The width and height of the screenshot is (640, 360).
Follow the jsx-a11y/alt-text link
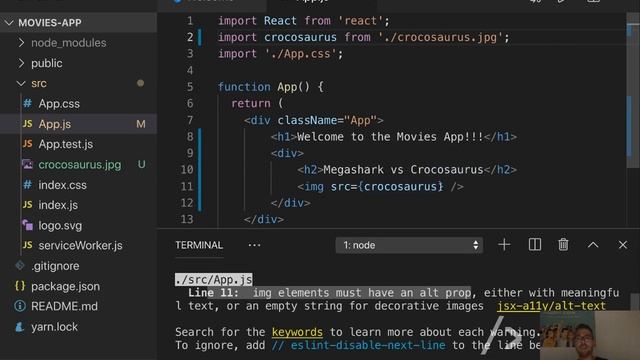[x=551, y=306]
